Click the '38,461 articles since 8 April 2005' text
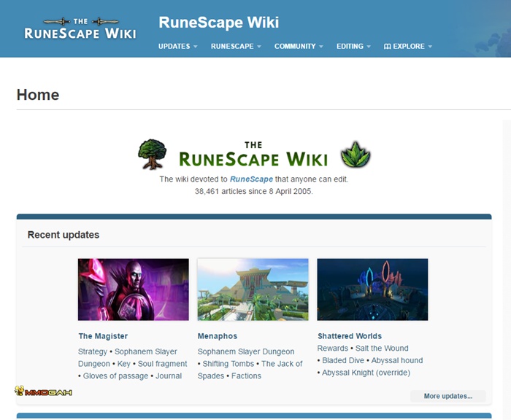Viewport: 511px width, 420px height. click(x=253, y=192)
